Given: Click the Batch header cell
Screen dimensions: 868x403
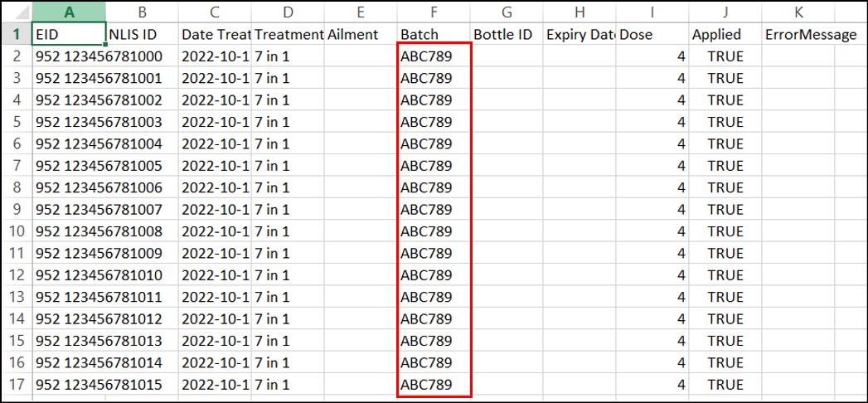Looking at the screenshot, I should (434, 35).
